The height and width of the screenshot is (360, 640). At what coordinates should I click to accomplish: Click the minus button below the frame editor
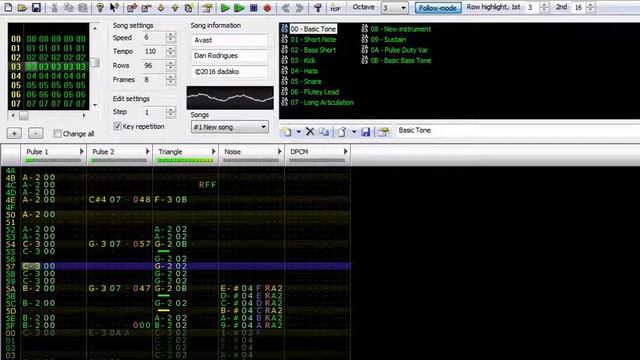(x=36, y=133)
